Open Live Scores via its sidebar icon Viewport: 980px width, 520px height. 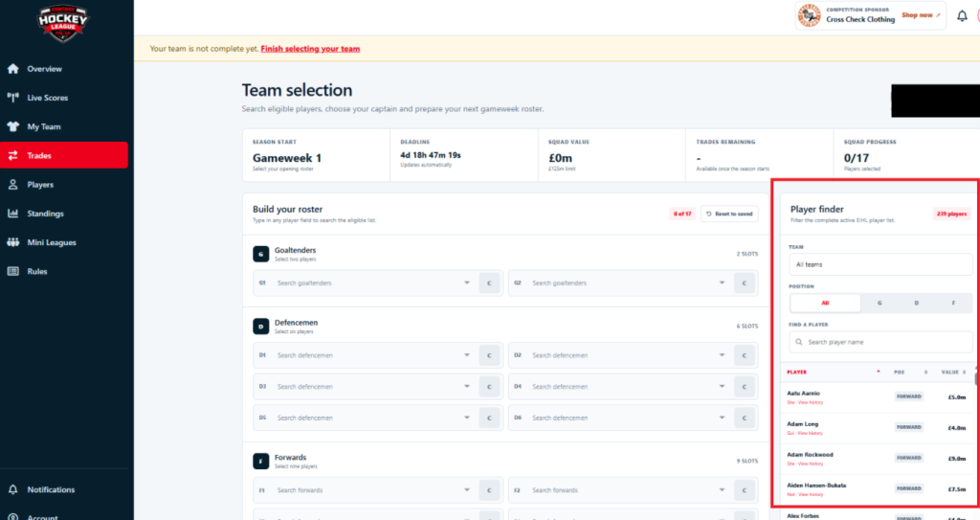[13, 98]
